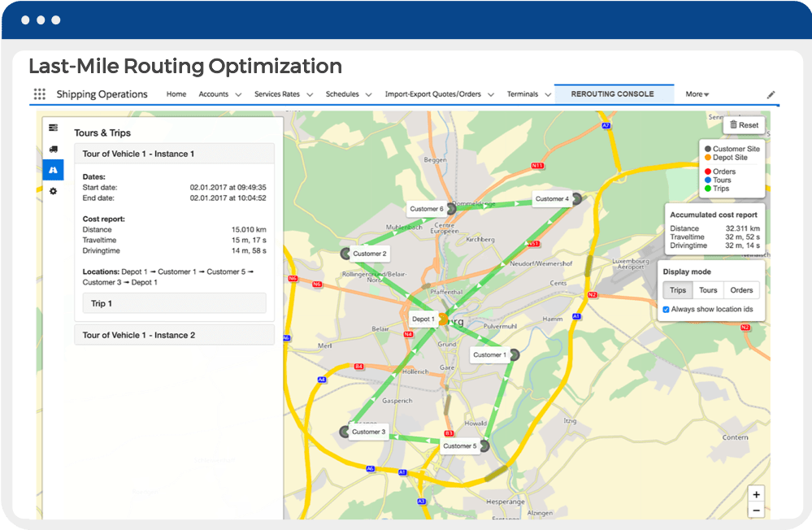Zoom in using the map plus icon
The image size is (812, 530).
click(755, 494)
